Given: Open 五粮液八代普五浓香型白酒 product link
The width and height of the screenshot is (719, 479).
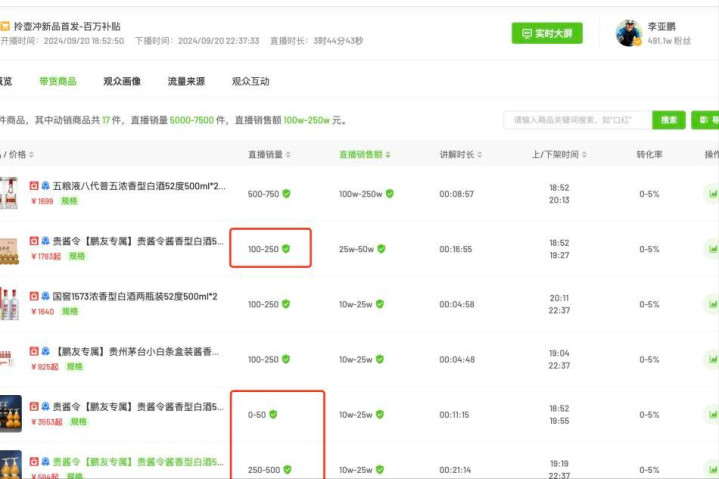Looking at the screenshot, I should coord(139,186).
